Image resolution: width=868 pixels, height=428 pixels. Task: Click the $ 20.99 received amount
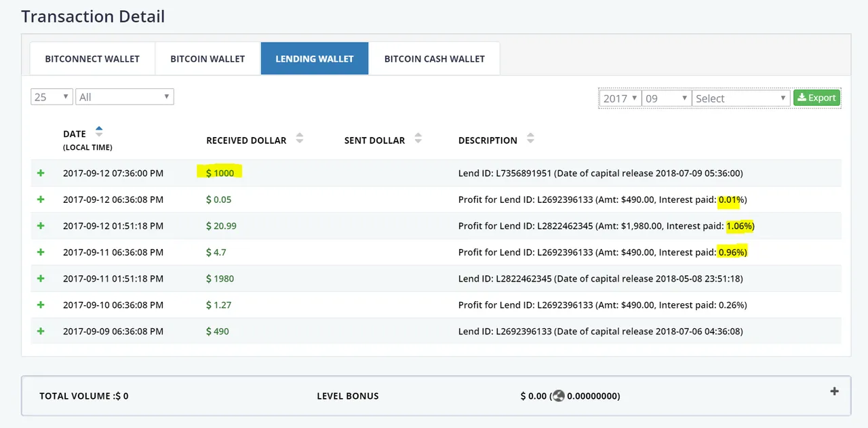222,226
